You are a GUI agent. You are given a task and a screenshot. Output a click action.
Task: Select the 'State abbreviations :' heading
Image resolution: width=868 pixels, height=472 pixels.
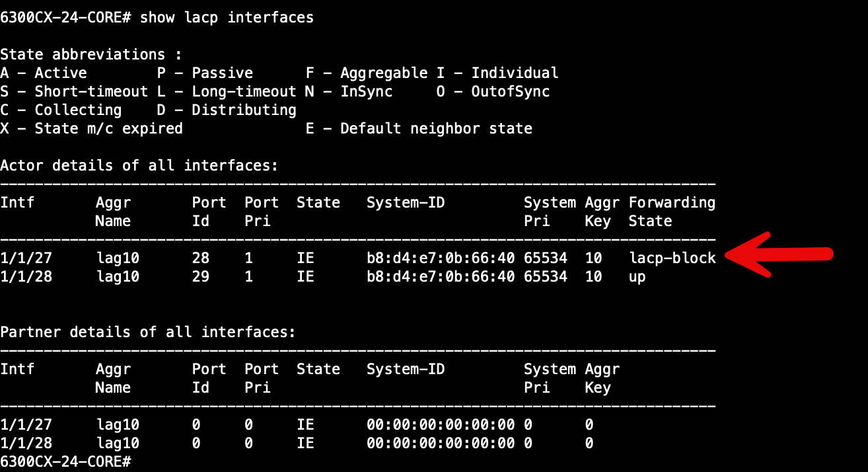[x=90, y=54]
